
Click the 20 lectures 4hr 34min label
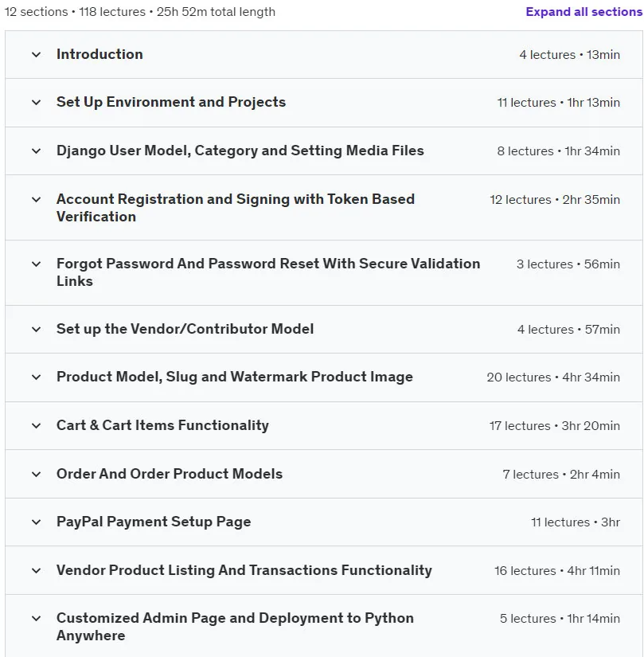pos(553,377)
